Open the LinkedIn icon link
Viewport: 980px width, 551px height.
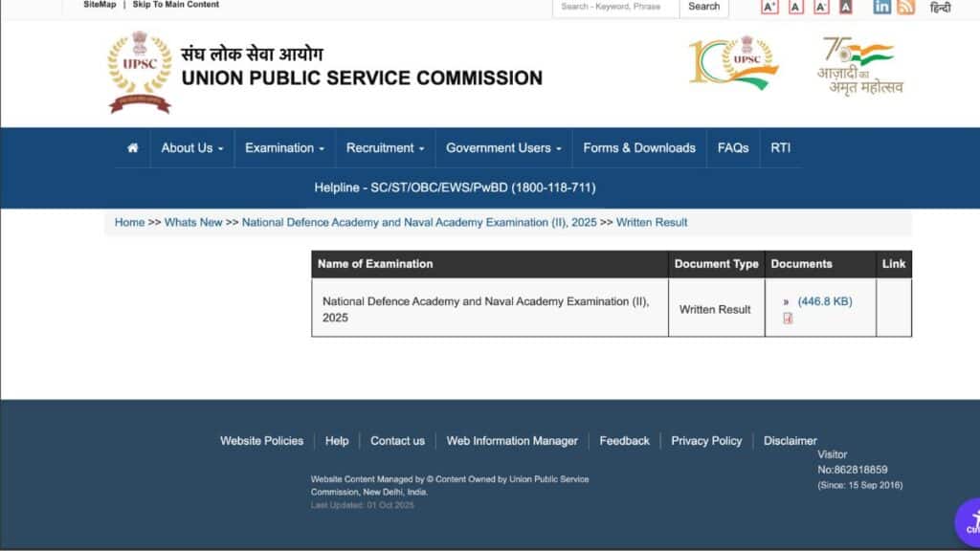[881, 7]
